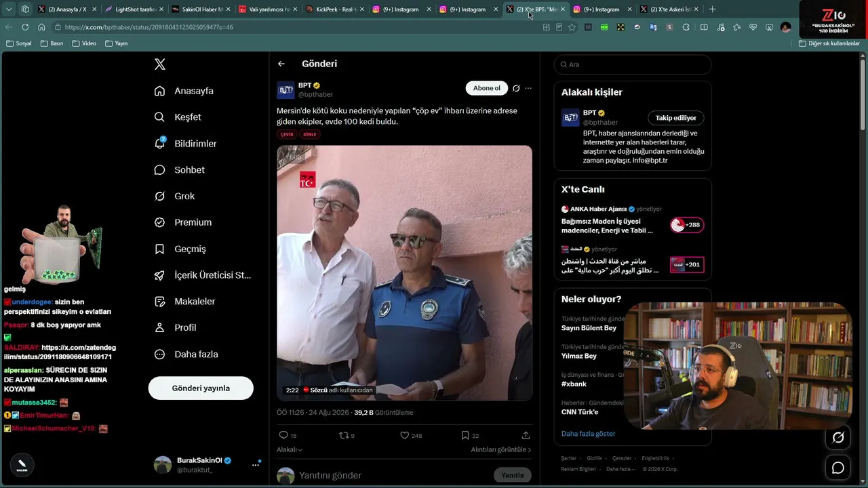
Task: Open the Bildirimler notifications bell
Action: 185,144
